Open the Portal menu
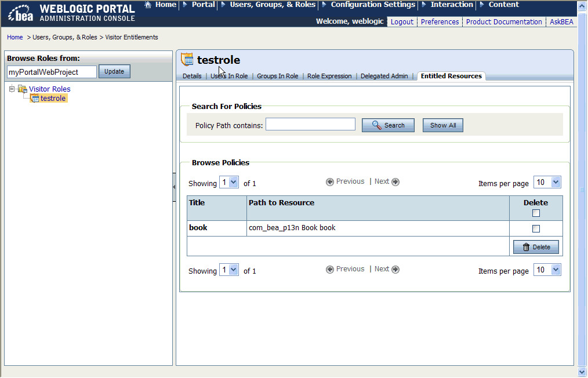Screen dimensions: 588x378 [x=204, y=5]
